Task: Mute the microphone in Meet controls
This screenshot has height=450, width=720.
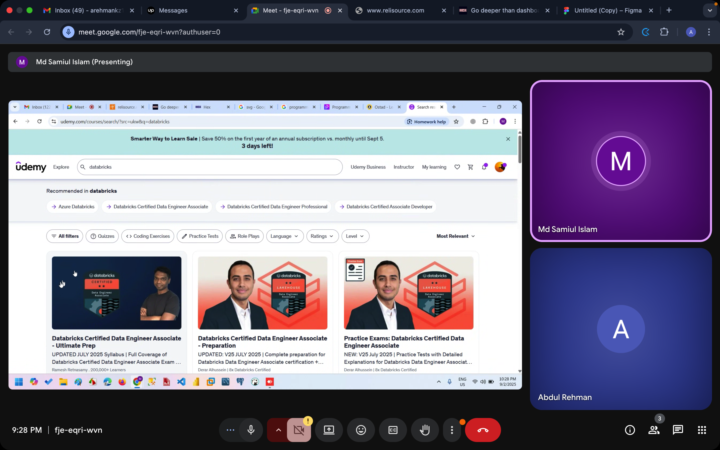Action: [251, 430]
